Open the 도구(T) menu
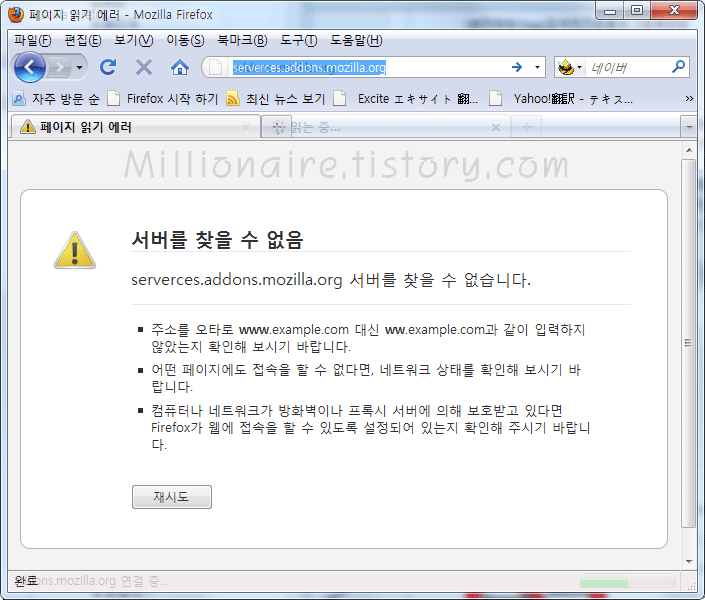 [299, 40]
